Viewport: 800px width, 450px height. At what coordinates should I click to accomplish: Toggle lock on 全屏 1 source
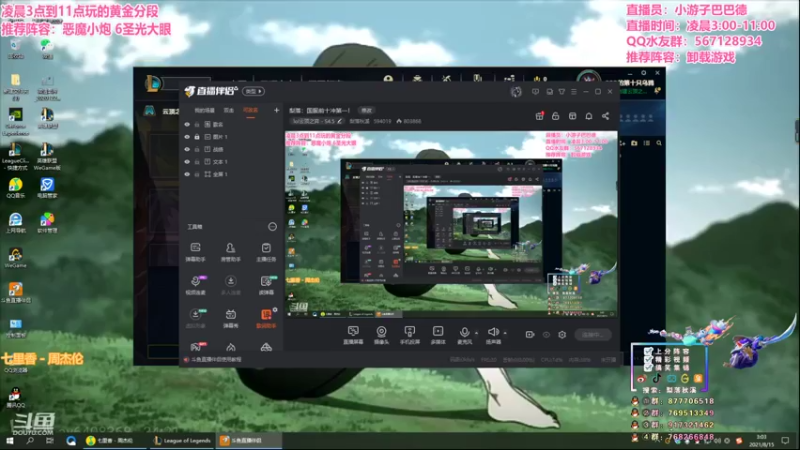tap(197, 174)
